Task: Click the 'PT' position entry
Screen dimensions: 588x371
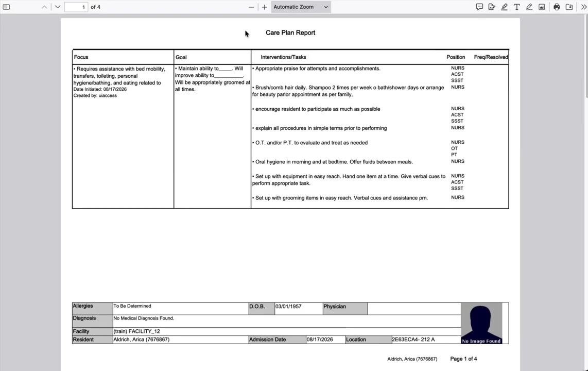Action: pyautogui.click(x=454, y=155)
